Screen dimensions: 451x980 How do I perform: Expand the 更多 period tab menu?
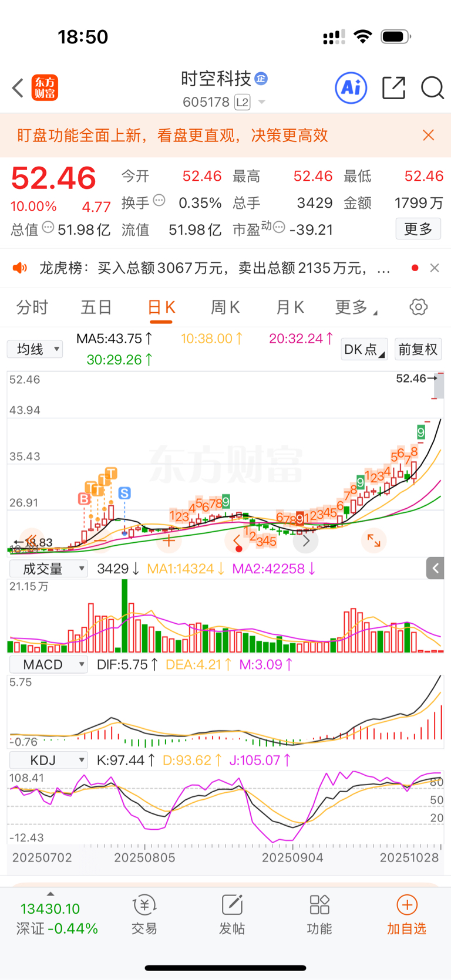coord(356,307)
